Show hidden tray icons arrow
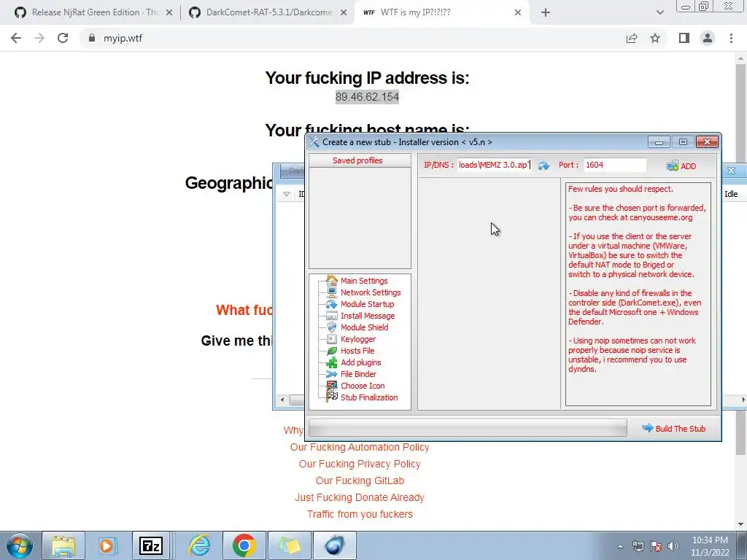747x560 pixels. point(620,546)
